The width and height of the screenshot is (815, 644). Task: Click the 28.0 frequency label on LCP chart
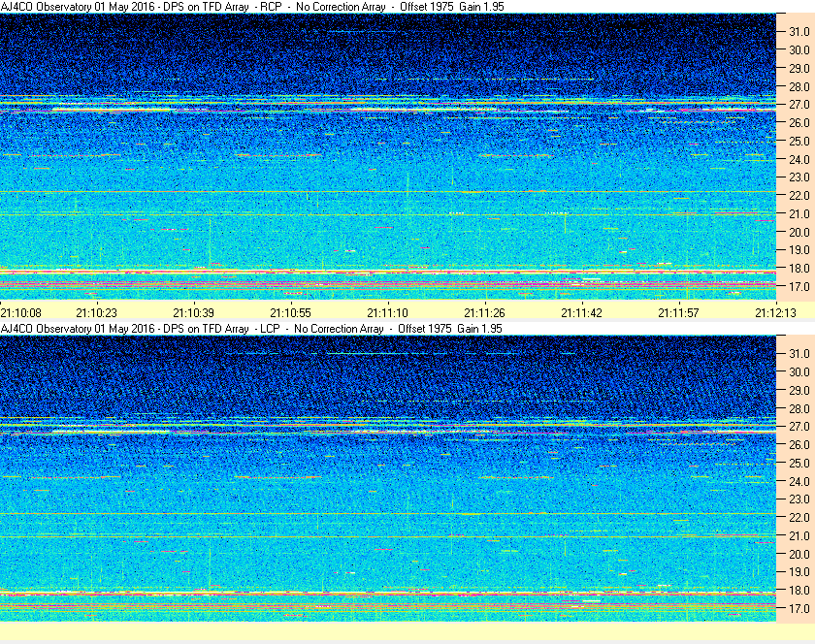click(799, 408)
